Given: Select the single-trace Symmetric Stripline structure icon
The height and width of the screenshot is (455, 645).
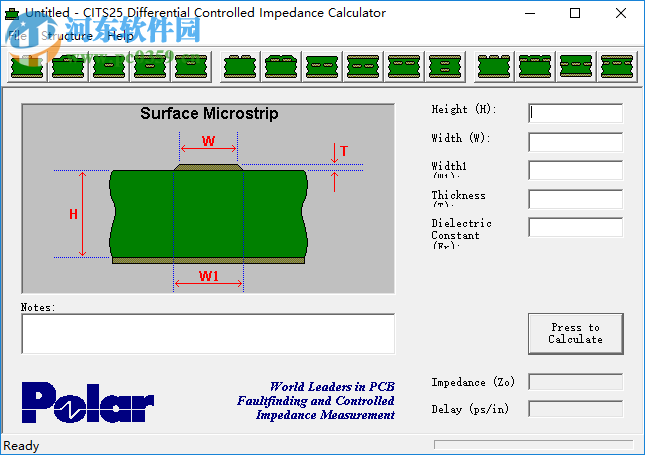Looking at the screenshot, I should [150, 67].
